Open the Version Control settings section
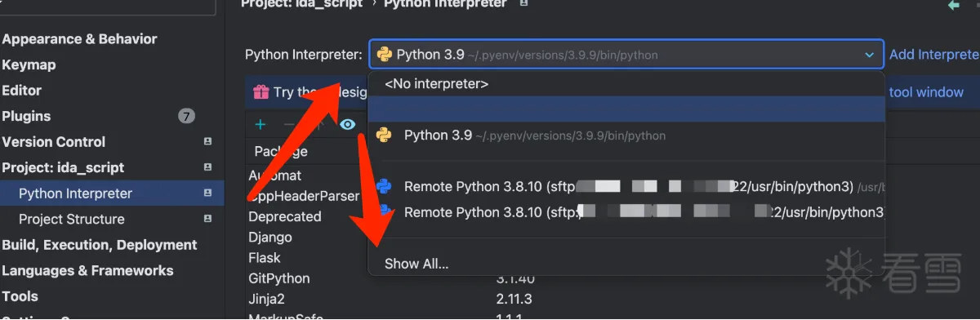 click(53, 142)
